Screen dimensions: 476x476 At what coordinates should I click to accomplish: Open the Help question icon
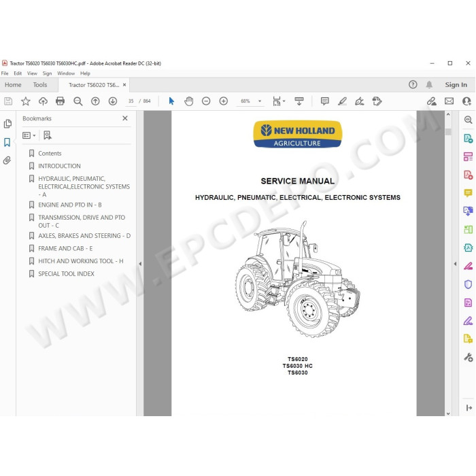(413, 85)
